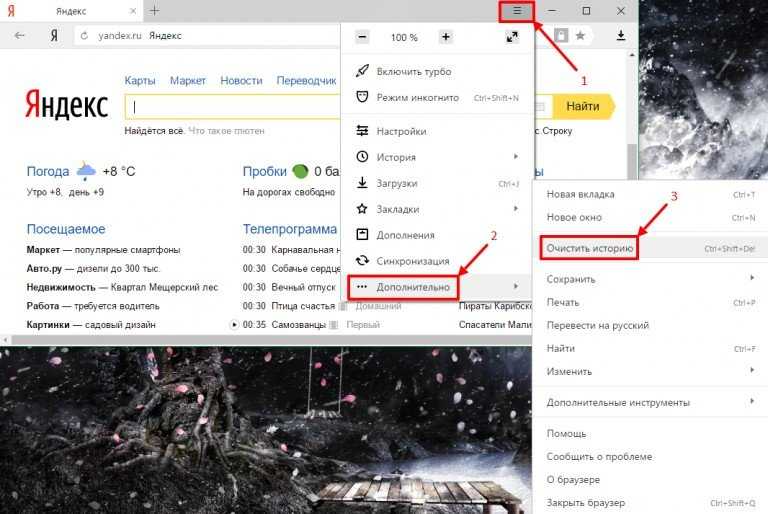Choose Печать in submenu
This screenshot has width=768, height=514.
[650, 302]
